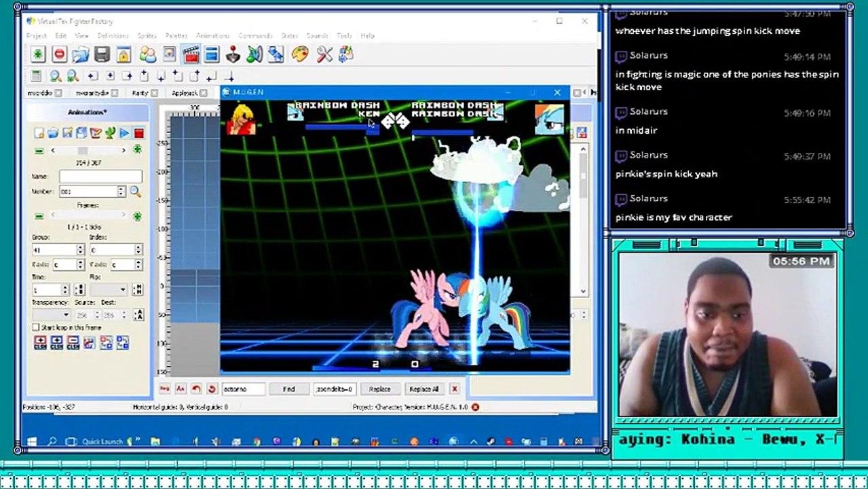Open the Transparency dropdown
Image resolution: width=868 pixels, height=489 pixels.
(x=51, y=315)
